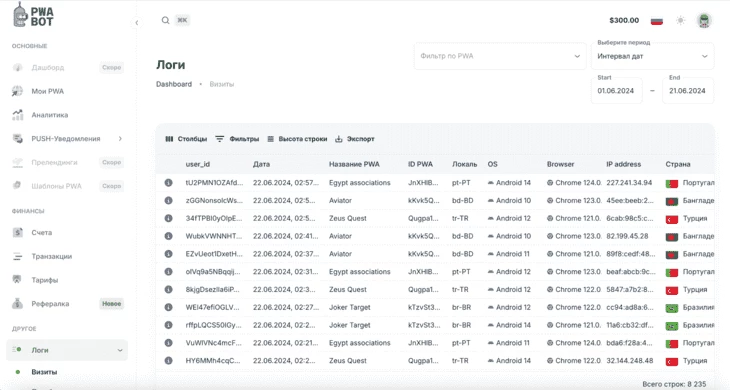The width and height of the screenshot is (730, 390).
Task: Click the Аналитика chart icon
Action: point(17,114)
